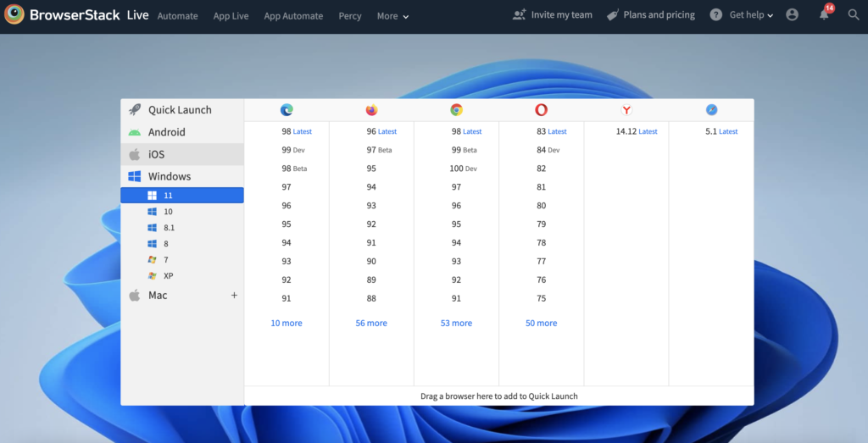The width and height of the screenshot is (868, 443).
Task: Show 56 more Firefox versions
Action: coord(371,323)
